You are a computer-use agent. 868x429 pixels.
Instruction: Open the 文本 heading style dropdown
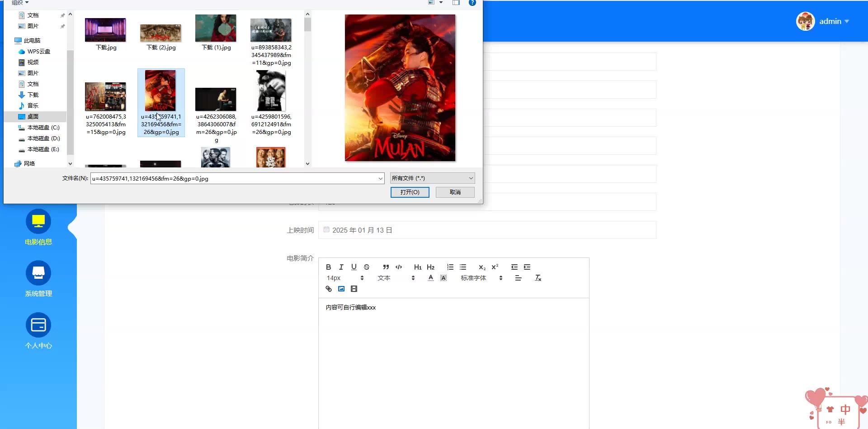[396, 278]
